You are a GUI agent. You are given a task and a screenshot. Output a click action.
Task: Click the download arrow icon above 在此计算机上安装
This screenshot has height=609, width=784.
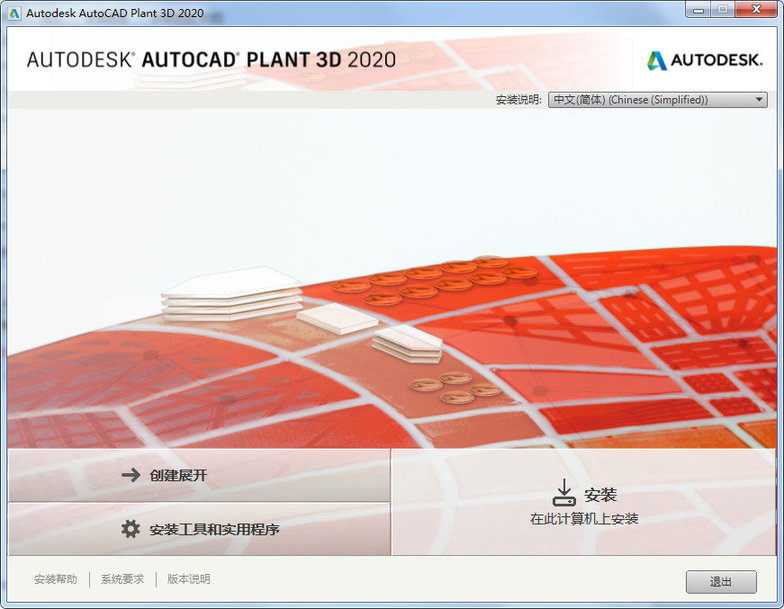coord(564,492)
